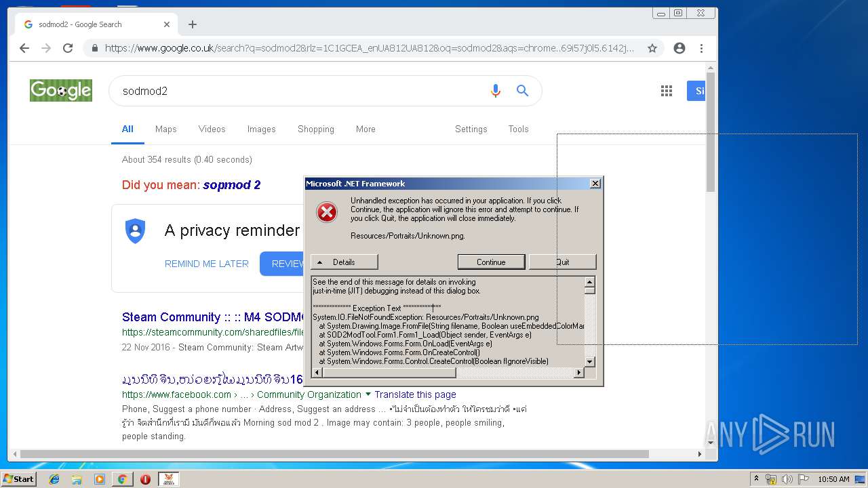This screenshot has width=868, height=488.
Task: Click the page's horizontal scrollbar thumb
Action: click(x=334, y=454)
